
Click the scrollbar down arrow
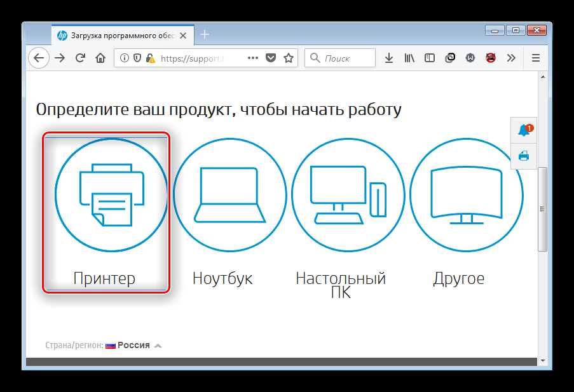[x=542, y=360]
